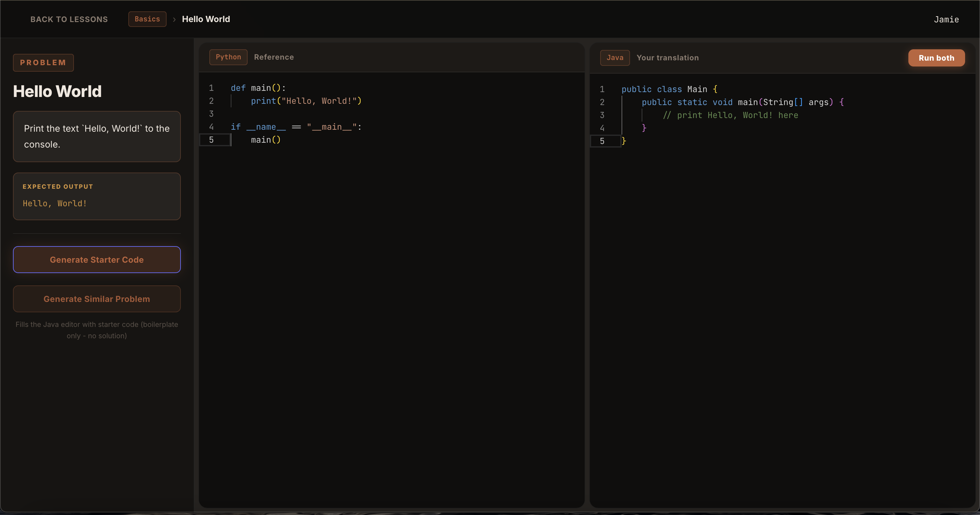Click Hello World breadcrumb title
This screenshot has width=980, height=515.
click(x=206, y=19)
